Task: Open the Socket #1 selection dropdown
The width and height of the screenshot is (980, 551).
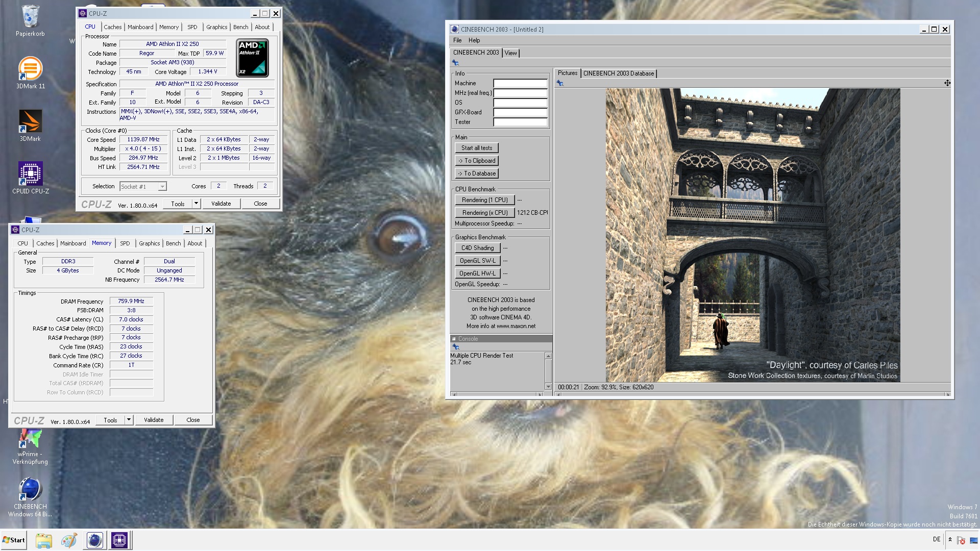Action: [162, 187]
